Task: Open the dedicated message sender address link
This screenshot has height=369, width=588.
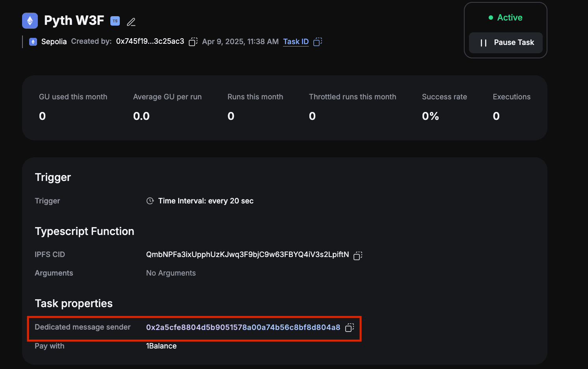Action: (243, 328)
